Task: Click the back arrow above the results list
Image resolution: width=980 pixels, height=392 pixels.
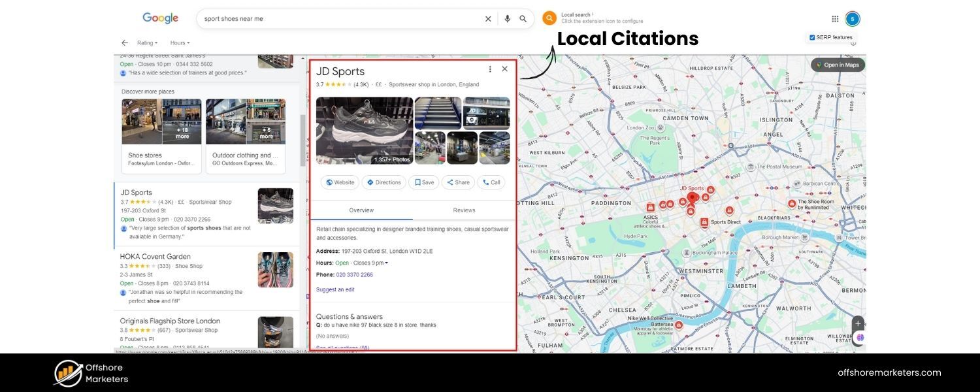Action: [x=124, y=42]
